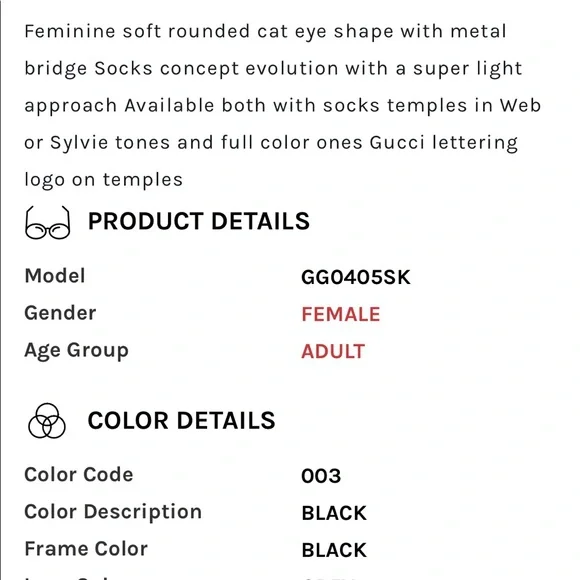The height and width of the screenshot is (580, 580).
Task: Click the Gender label
Action: 60,313
